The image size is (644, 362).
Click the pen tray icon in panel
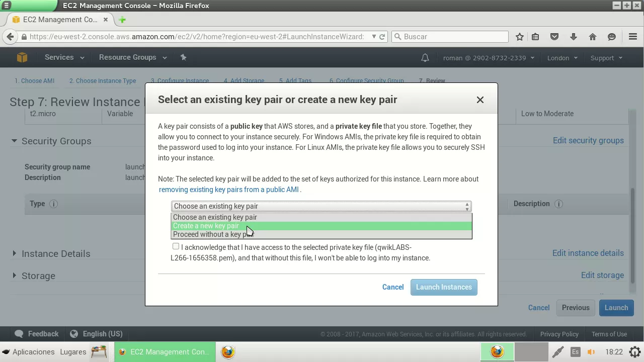(x=558, y=352)
